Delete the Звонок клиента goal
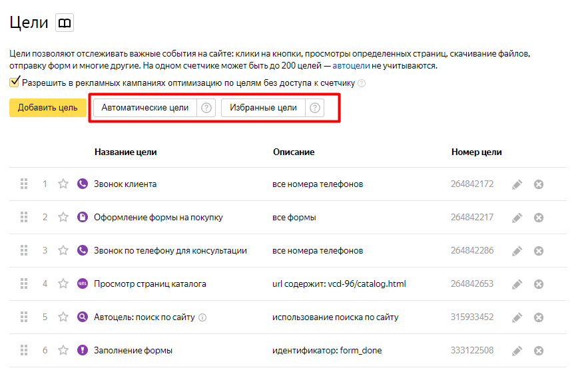 (539, 184)
